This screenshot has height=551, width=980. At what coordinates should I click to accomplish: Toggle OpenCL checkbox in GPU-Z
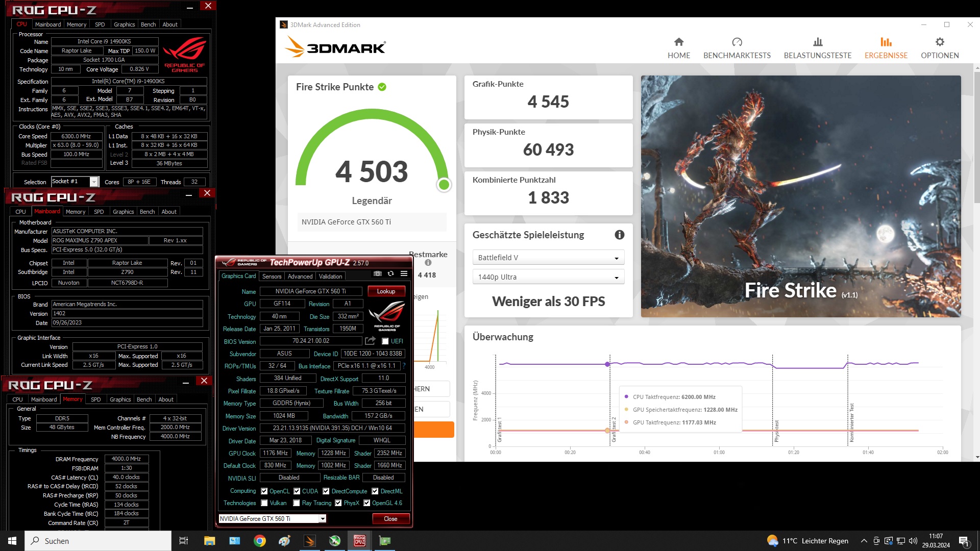point(264,491)
